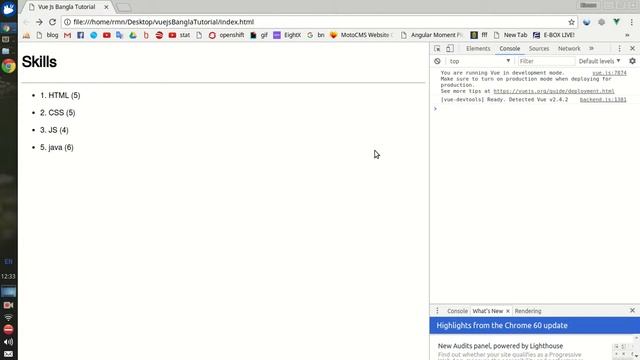Open the vuejs.org deployment guide link
640x360 pixels.
point(553,91)
